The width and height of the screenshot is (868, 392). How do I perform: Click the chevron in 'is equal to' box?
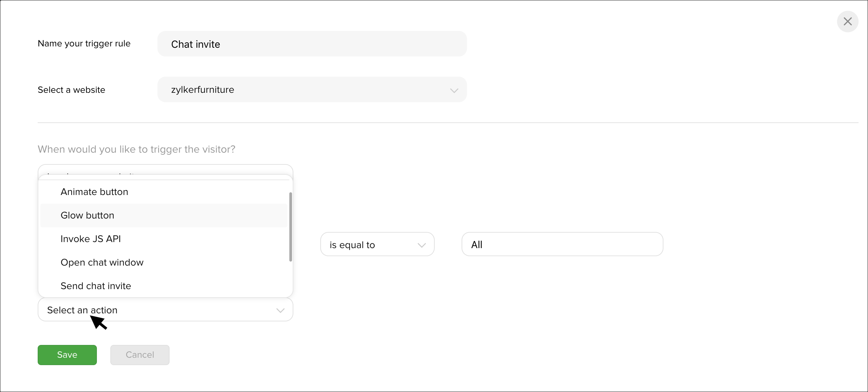[x=422, y=245]
